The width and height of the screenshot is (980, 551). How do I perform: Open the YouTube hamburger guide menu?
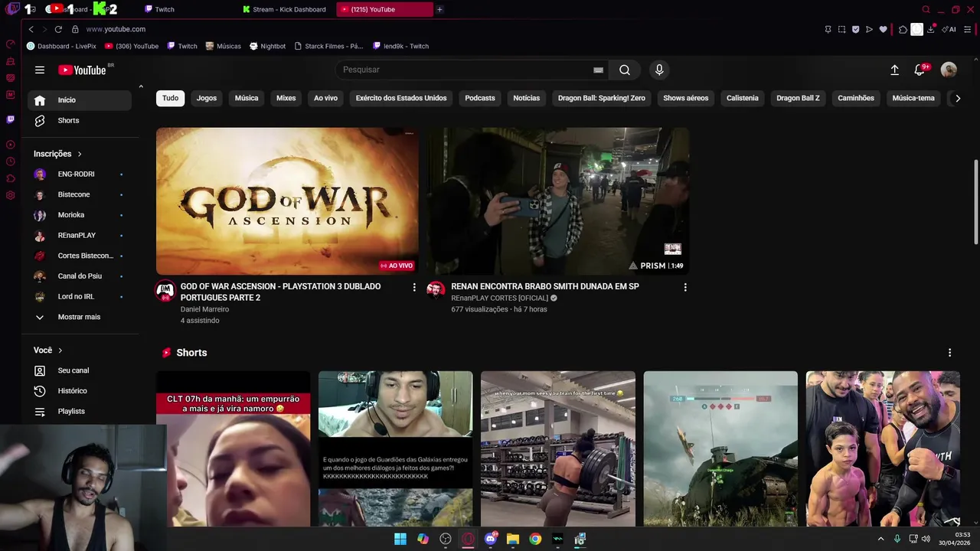pyautogui.click(x=40, y=70)
